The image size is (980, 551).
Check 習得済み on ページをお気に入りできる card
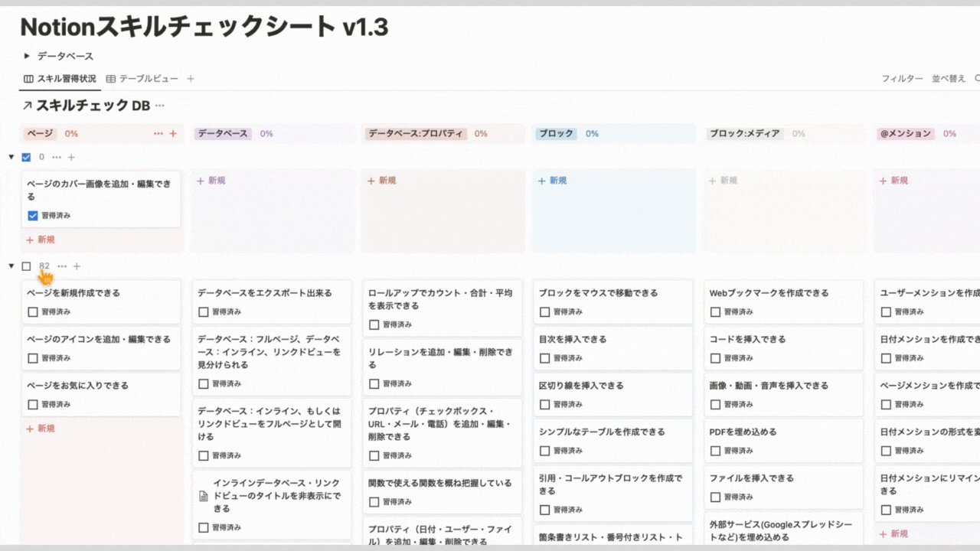click(x=32, y=404)
